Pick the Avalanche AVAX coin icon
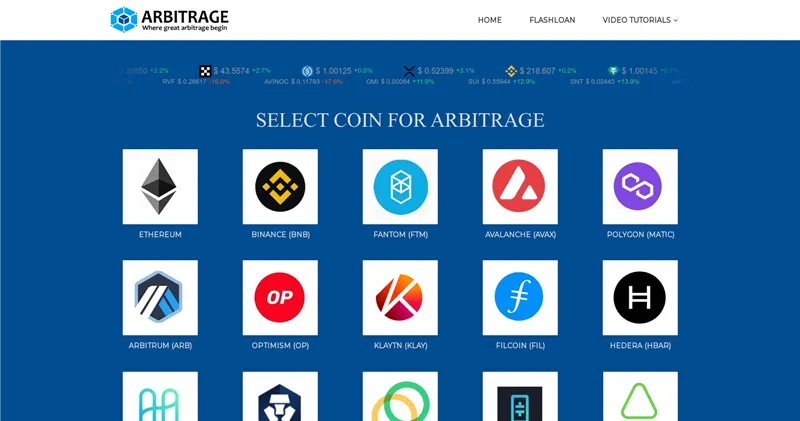The image size is (800, 421). coord(520,186)
